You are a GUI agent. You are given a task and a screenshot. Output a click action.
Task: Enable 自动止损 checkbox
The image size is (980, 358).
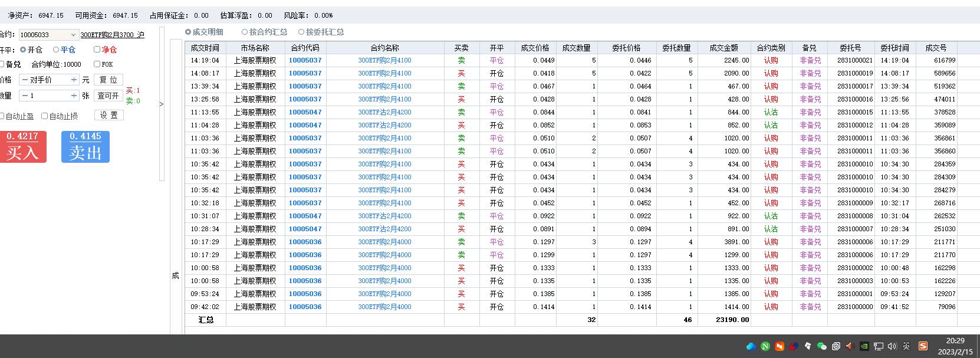tap(45, 116)
